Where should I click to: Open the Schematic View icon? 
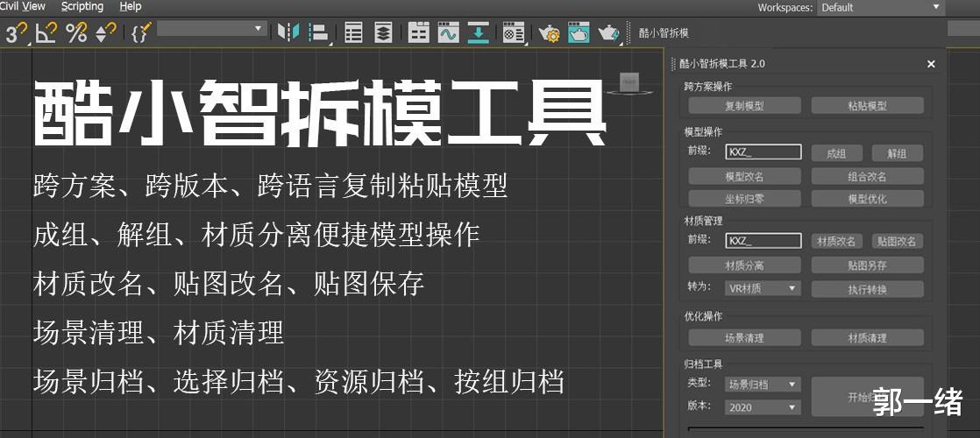coord(478,32)
